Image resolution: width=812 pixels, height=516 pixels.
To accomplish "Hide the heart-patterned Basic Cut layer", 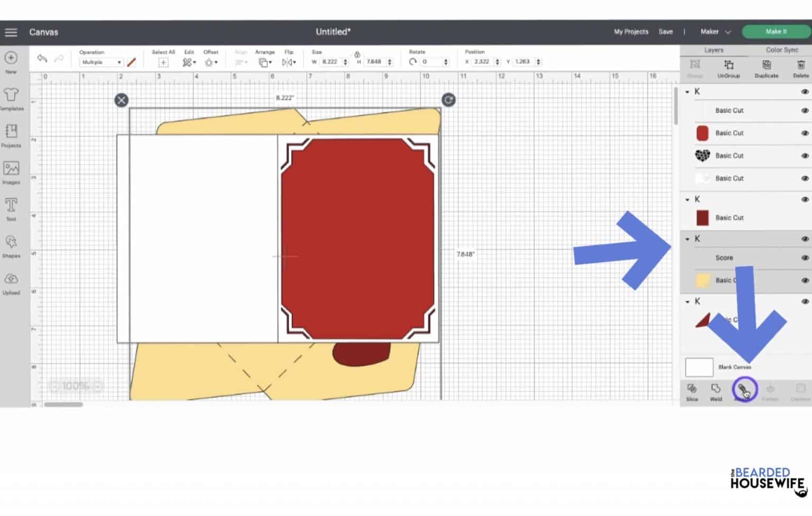I will pyautogui.click(x=804, y=155).
